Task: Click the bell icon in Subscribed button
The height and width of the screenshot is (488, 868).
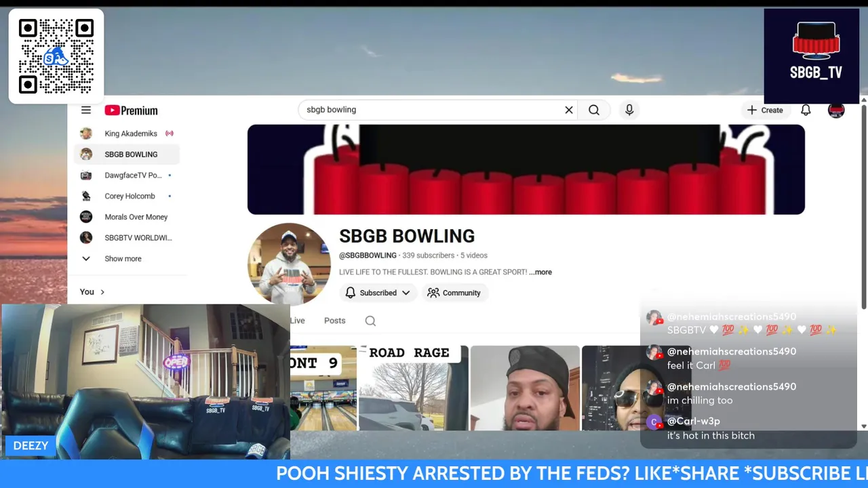Action: (x=351, y=293)
